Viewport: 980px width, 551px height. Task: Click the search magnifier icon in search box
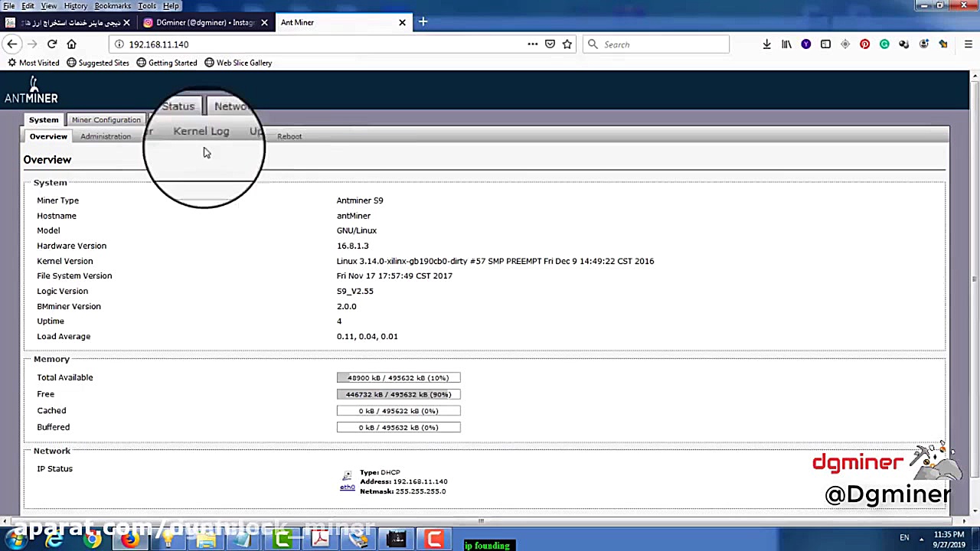click(593, 44)
